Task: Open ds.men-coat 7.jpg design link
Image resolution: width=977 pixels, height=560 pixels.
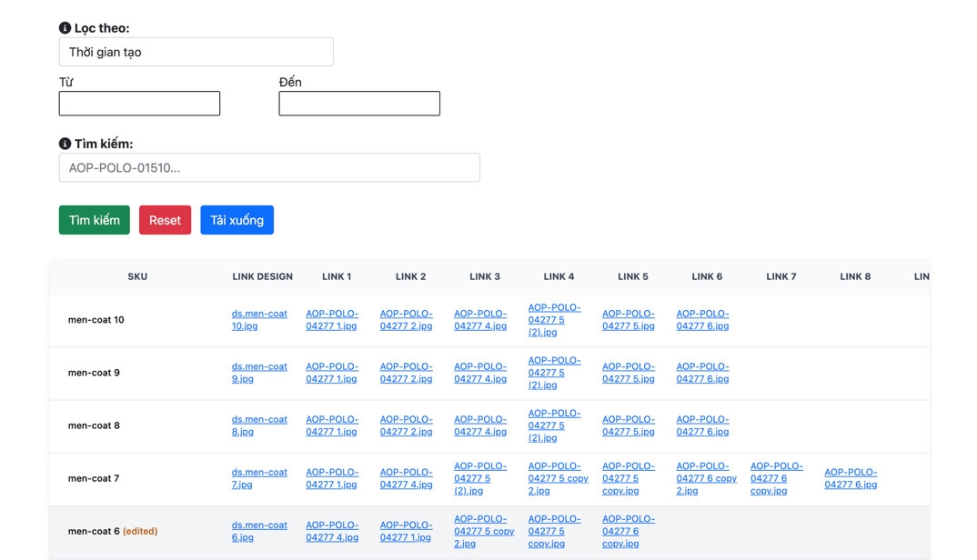Action: 259,478
